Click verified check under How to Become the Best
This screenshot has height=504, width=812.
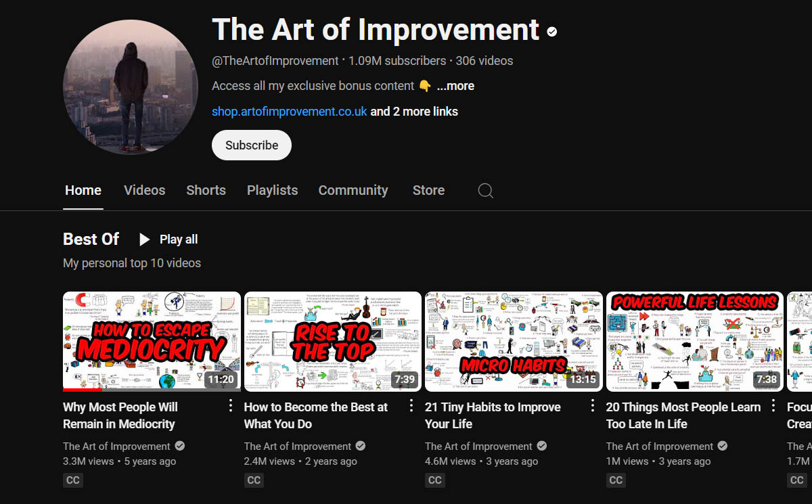[x=361, y=446]
